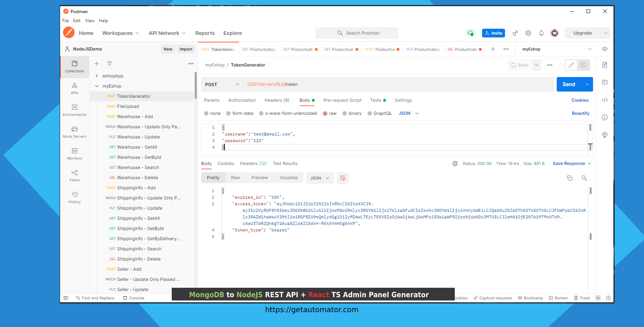
Task: Open the Edit menu
Action: pos(77,21)
